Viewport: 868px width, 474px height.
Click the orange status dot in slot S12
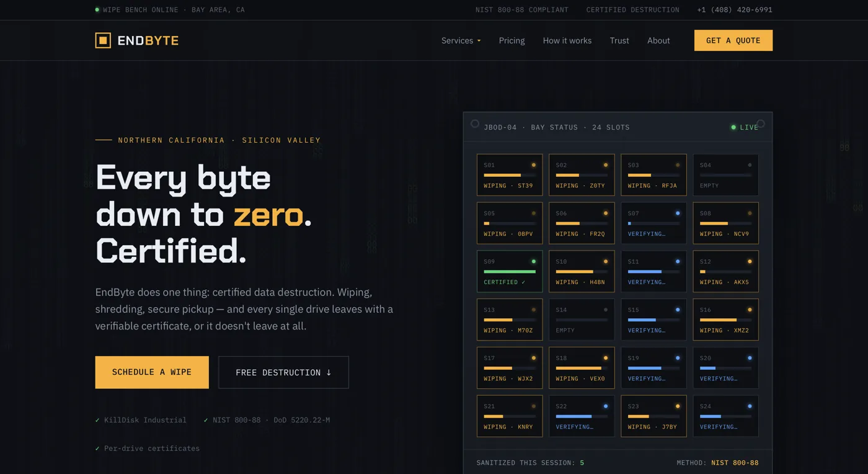coord(750,262)
